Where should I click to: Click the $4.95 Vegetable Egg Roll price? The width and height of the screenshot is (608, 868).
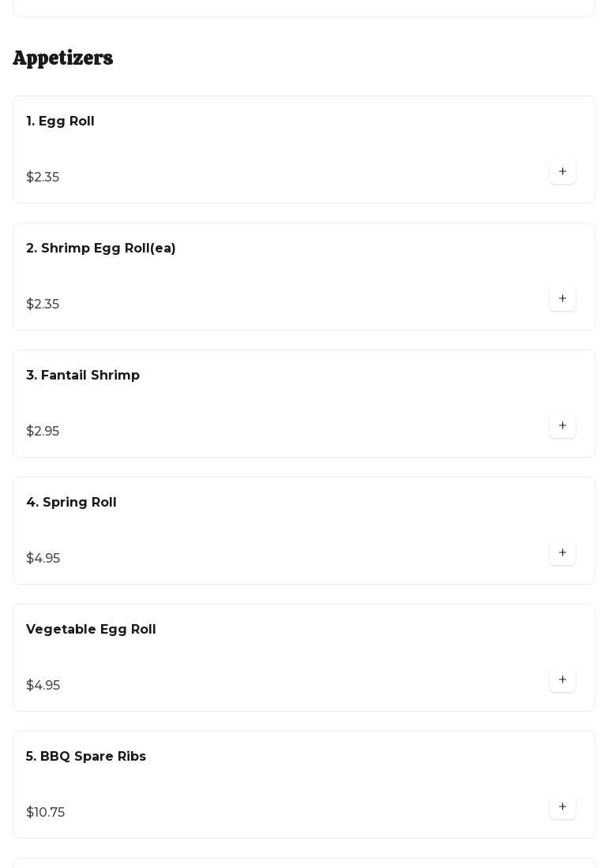(43, 686)
